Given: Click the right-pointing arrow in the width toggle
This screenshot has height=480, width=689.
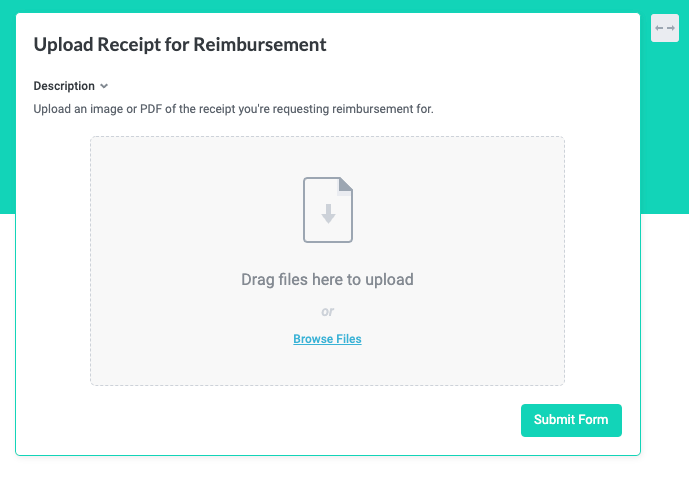Looking at the screenshot, I should (x=671, y=28).
